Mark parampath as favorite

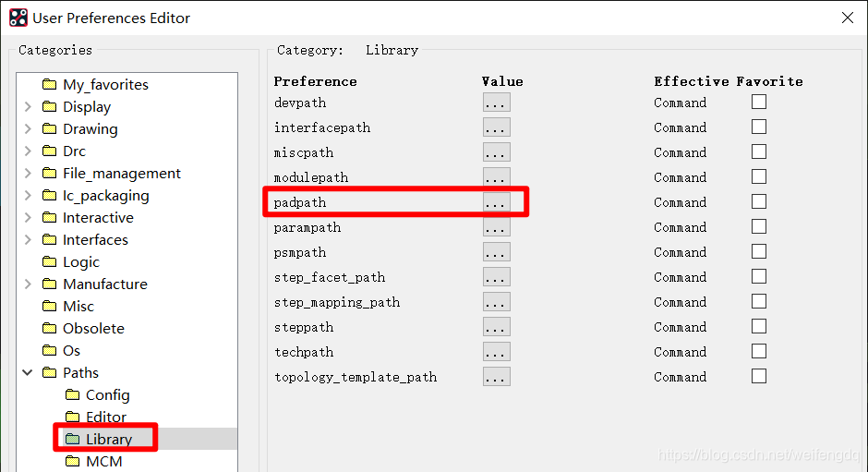(x=759, y=226)
